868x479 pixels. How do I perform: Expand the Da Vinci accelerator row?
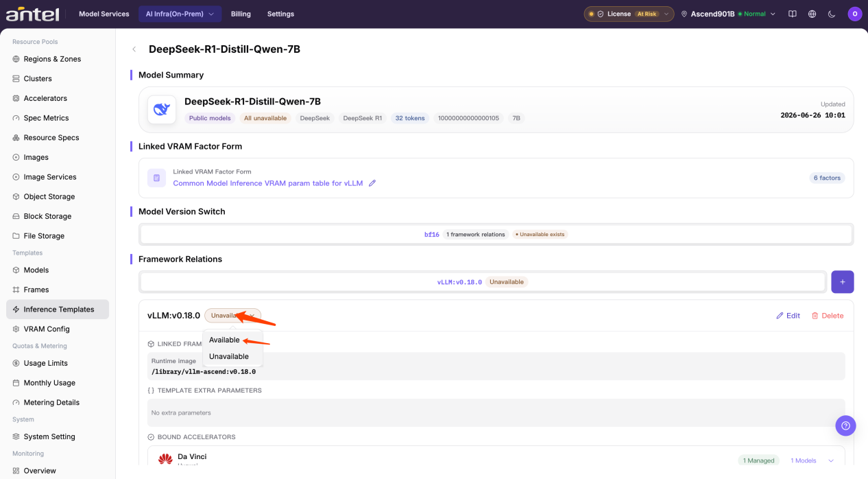pyautogui.click(x=832, y=460)
